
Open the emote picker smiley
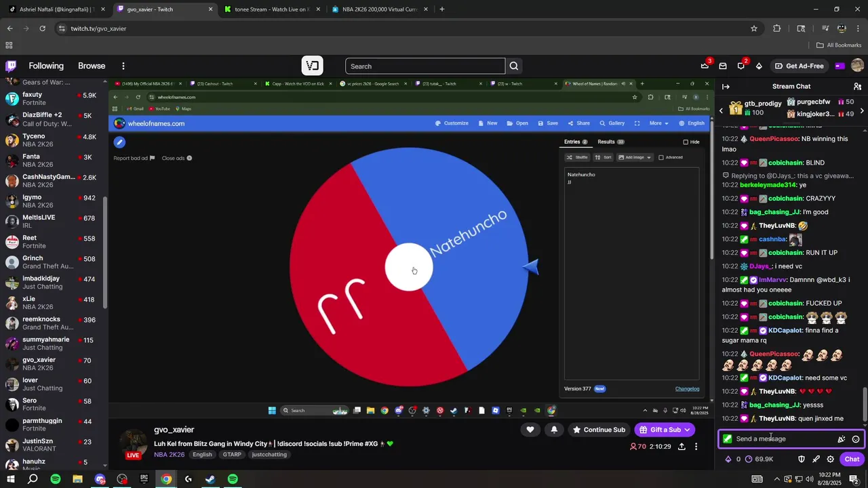tap(856, 439)
